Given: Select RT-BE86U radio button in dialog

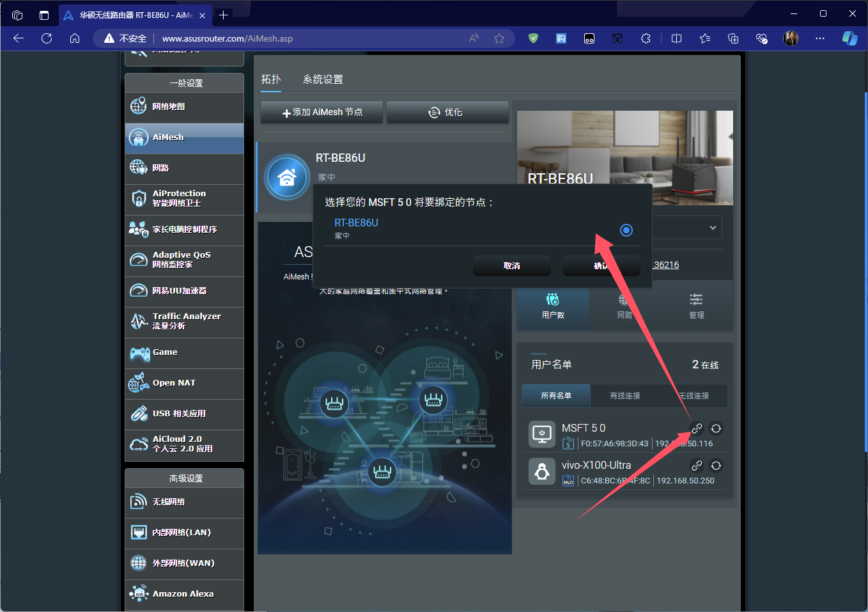Looking at the screenshot, I should [x=626, y=230].
